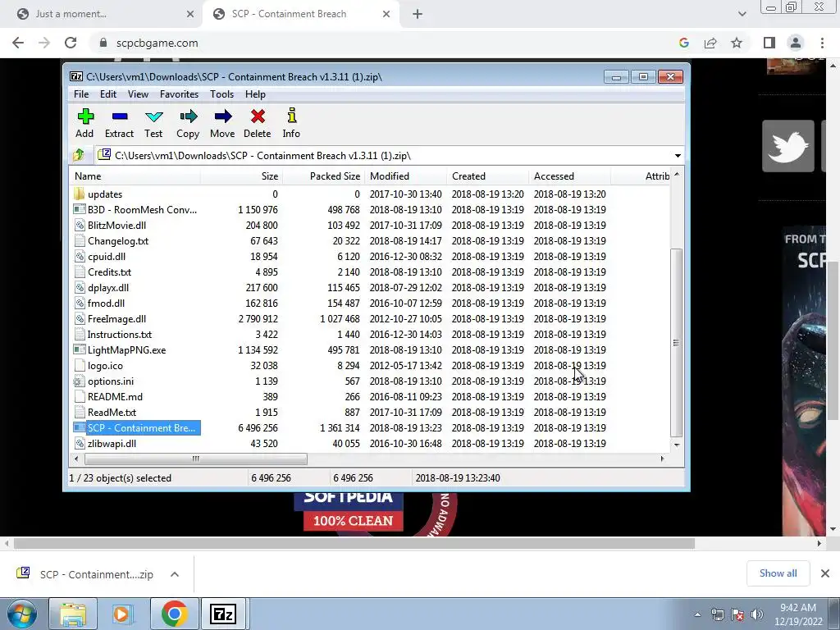Viewport: 840px width, 630px height.
Task: Click the file list vertical scrollbar thumb
Action: (677, 343)
